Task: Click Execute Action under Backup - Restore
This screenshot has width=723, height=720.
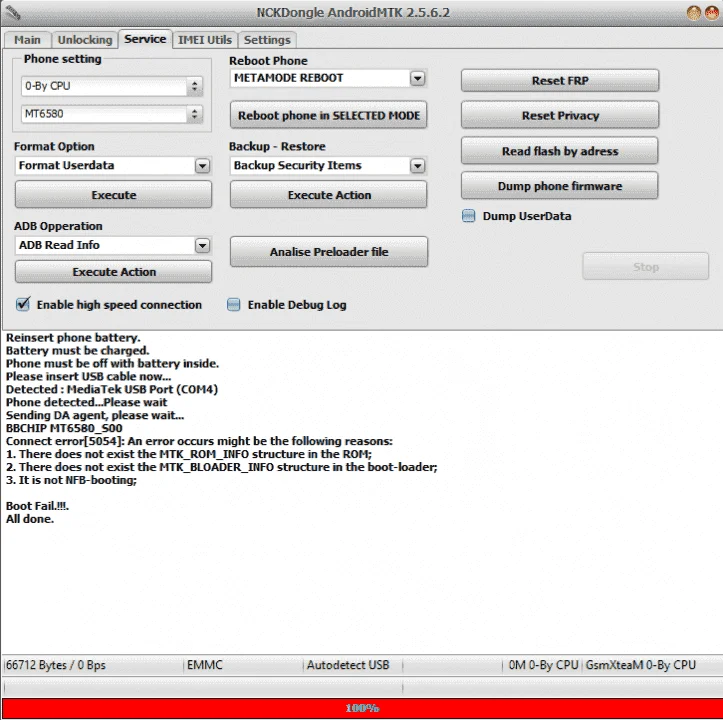Action: (329, 195)
